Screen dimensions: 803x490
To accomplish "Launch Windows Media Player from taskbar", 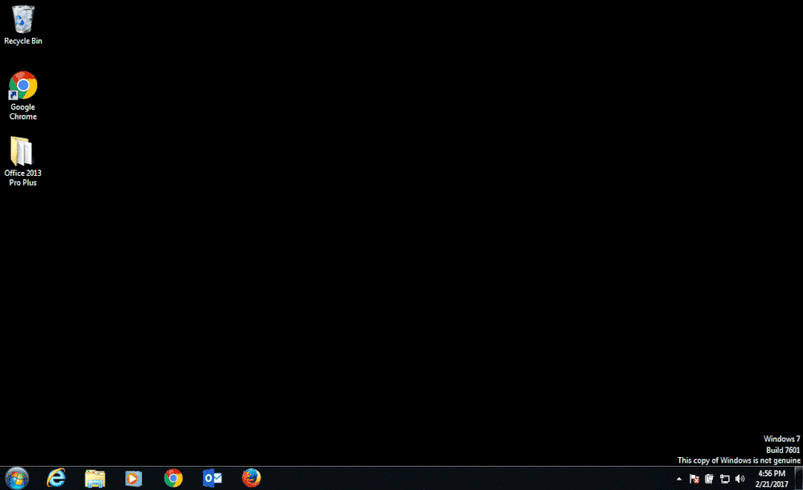I will [134, 478].
